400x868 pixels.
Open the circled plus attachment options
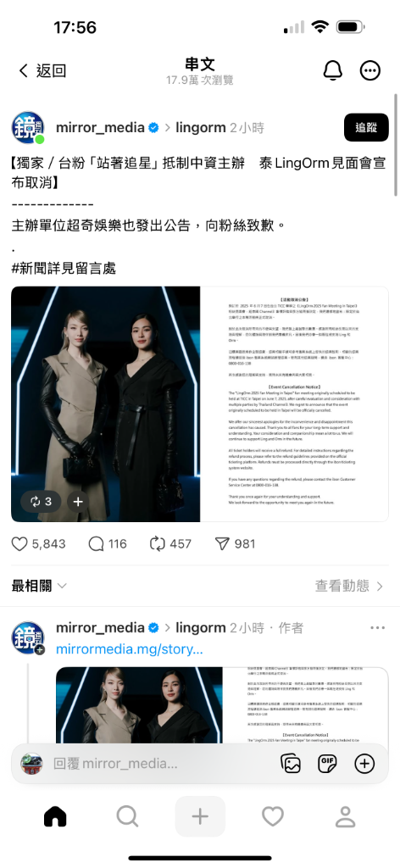(364, 764)
